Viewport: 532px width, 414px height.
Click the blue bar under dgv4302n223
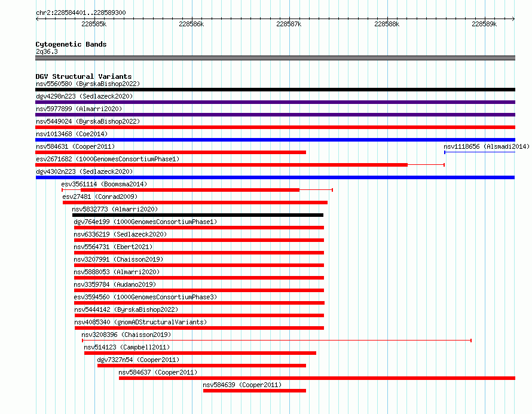point(275,177)
